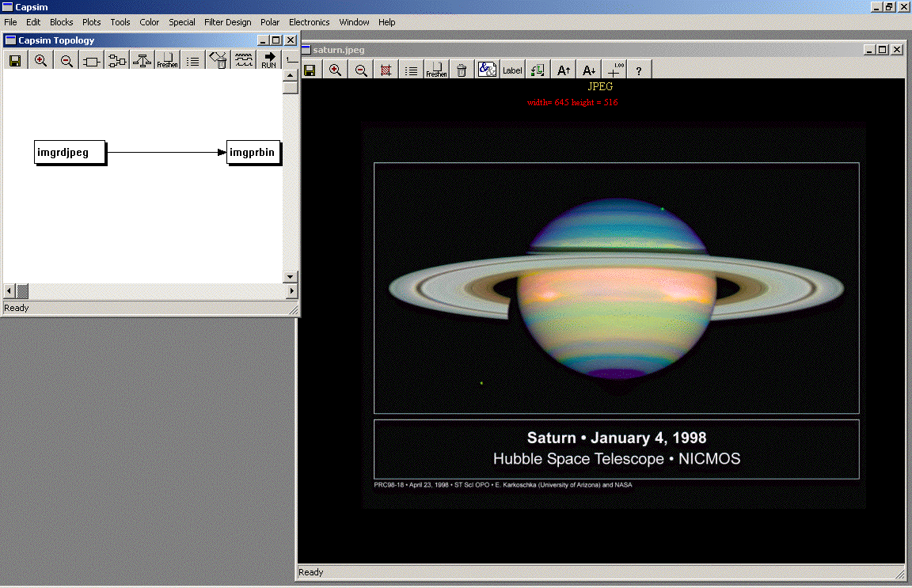Close the Capsim Topology window
This screenshot has height=588, width=912.
[x=291, y=40]
